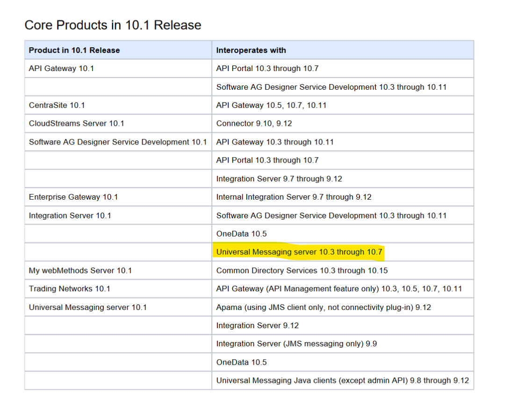
Task: Click the 'Integration Server 10.1' product cell
Action: tap(70, 215)
